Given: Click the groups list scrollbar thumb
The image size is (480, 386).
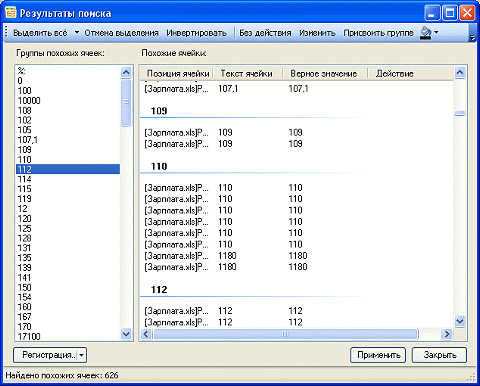Looking at the screenshot, I should pyautogui.click(x=126, y=102).
